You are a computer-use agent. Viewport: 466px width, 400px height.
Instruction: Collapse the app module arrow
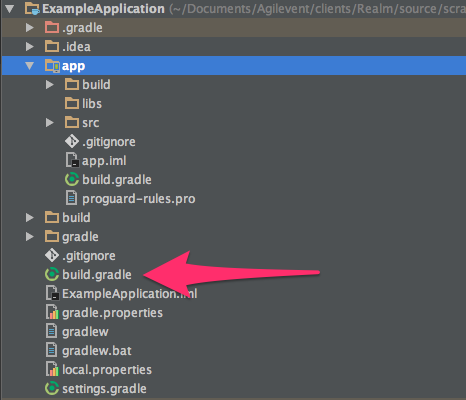(x=30, y=66)
